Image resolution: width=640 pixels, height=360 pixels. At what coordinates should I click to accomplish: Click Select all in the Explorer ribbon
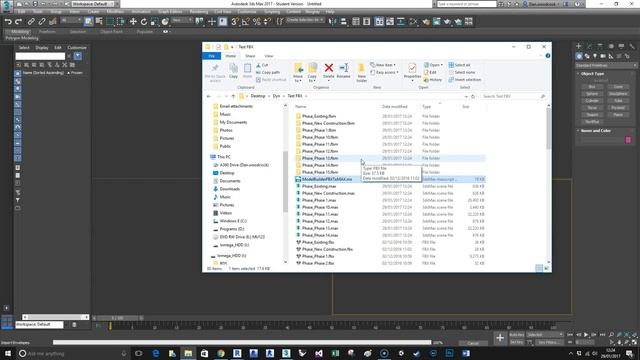coord(460,65)
